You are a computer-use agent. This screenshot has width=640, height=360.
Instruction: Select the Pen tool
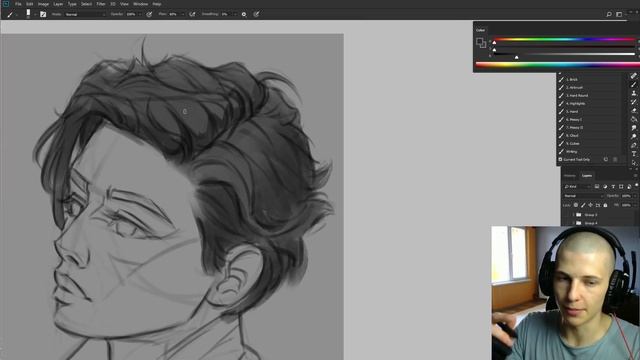tap(633, 145)
